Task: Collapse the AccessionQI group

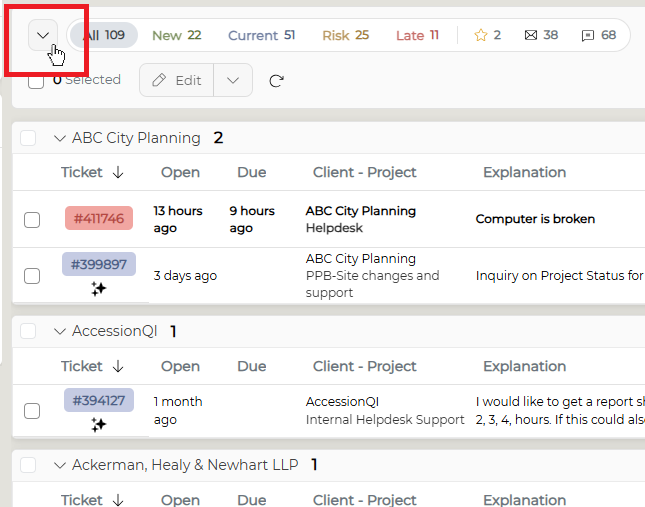Action: [x=60, y=331]
